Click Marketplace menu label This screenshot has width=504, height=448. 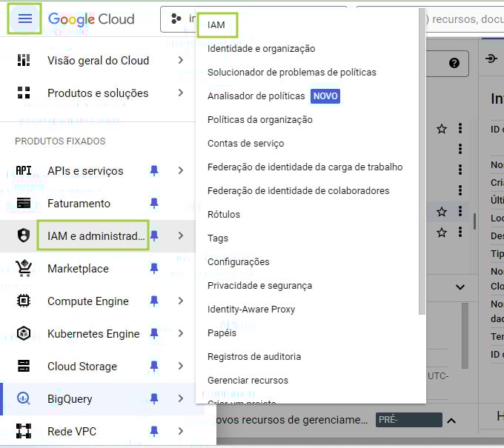pos(78,269)
